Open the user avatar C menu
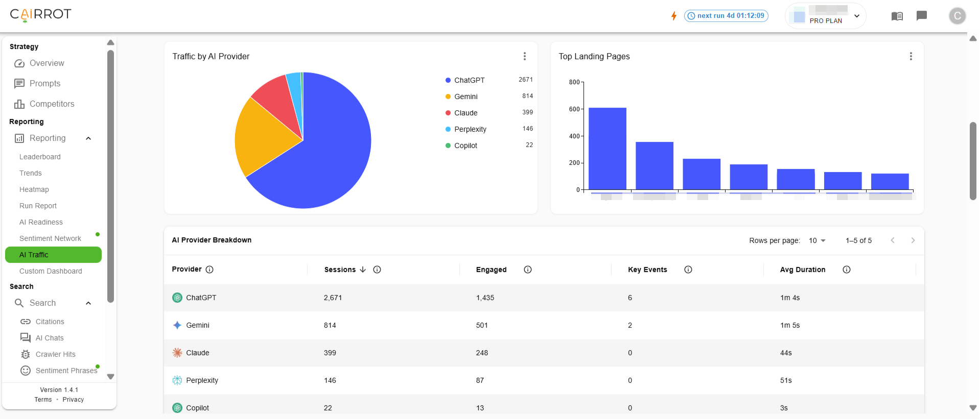This screenshot has height=419, width=980. click(958, 16)
